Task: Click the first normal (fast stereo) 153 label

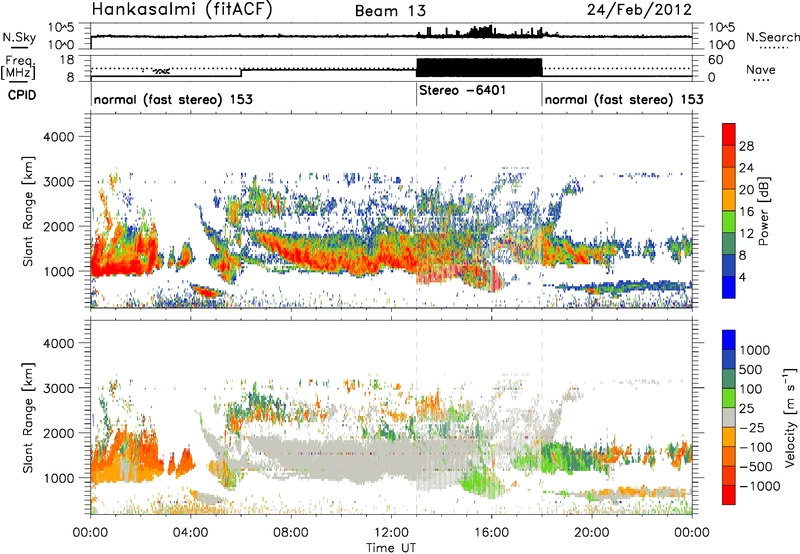Action: pos(173,99)
